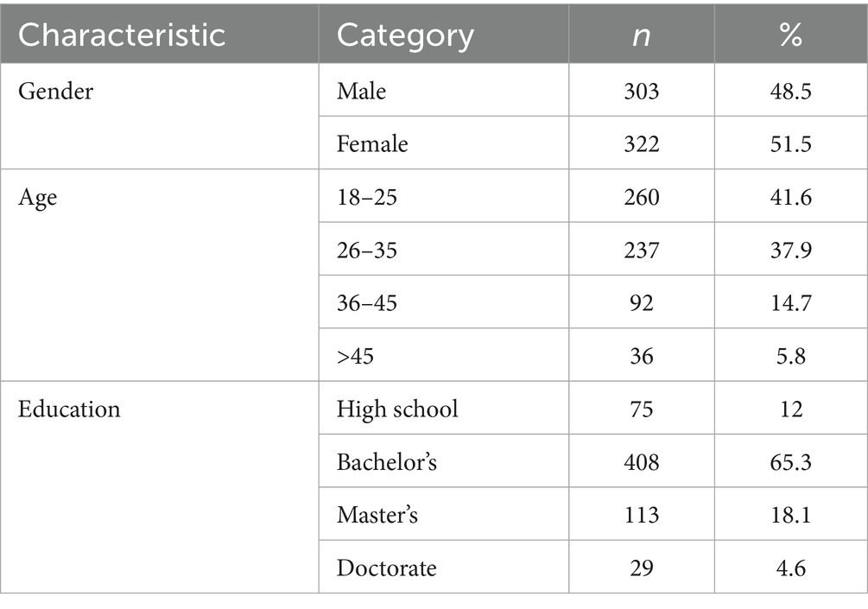868x609 pixels.
Task: Click the Characteristic column header
Action: (122, 35)
